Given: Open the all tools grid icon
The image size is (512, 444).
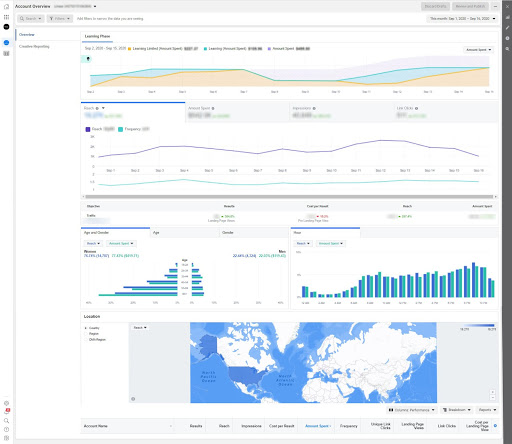Looking at the screenshot, I should [6, 17].
